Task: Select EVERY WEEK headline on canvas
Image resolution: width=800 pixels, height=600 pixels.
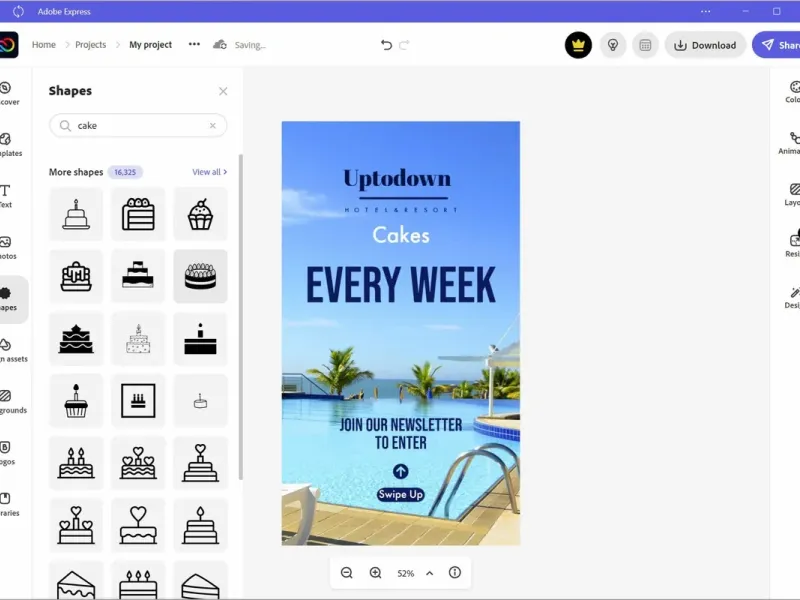Action: tap(401, 285)
